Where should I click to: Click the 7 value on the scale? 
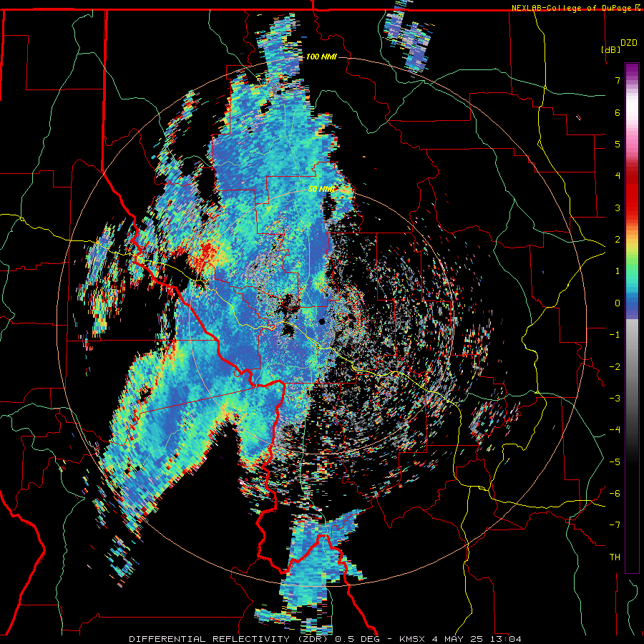point(618,80)
